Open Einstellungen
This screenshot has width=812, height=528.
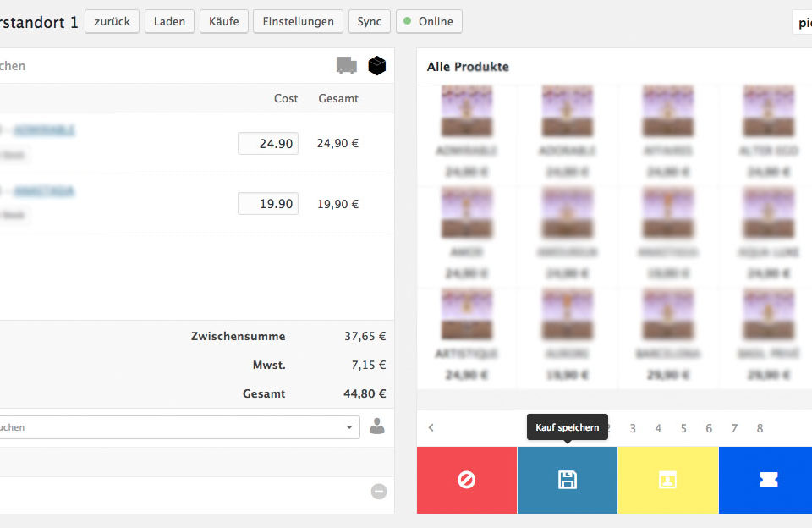point(298,21)
